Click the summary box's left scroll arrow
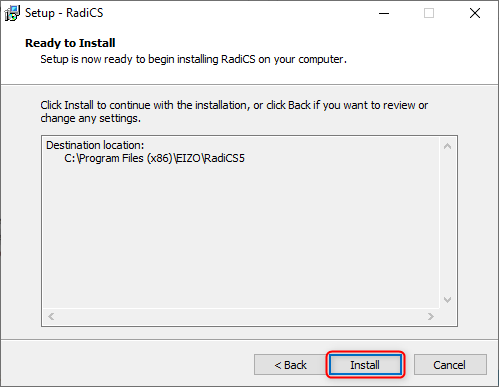499x387 pixels. tap(51, 316)
